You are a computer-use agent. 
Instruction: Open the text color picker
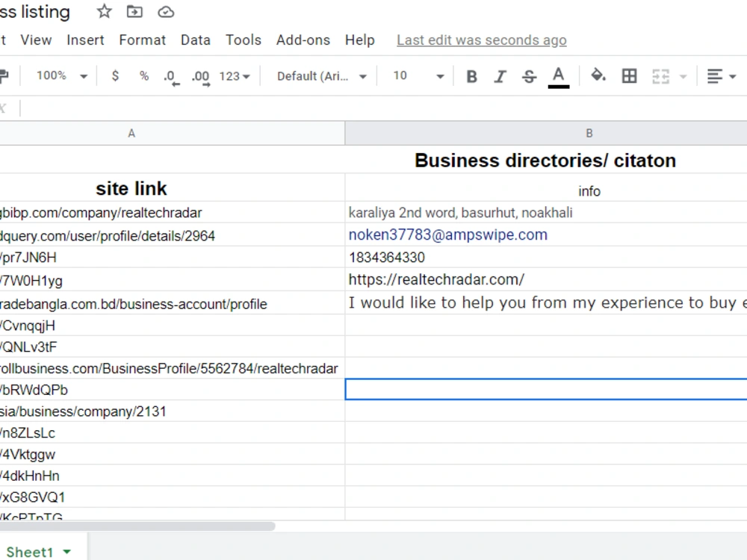pyautogui.click(x=558, y=77)
